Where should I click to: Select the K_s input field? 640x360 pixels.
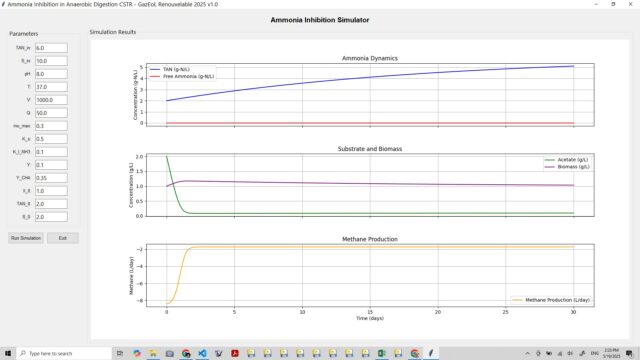(x=51, y=139)
